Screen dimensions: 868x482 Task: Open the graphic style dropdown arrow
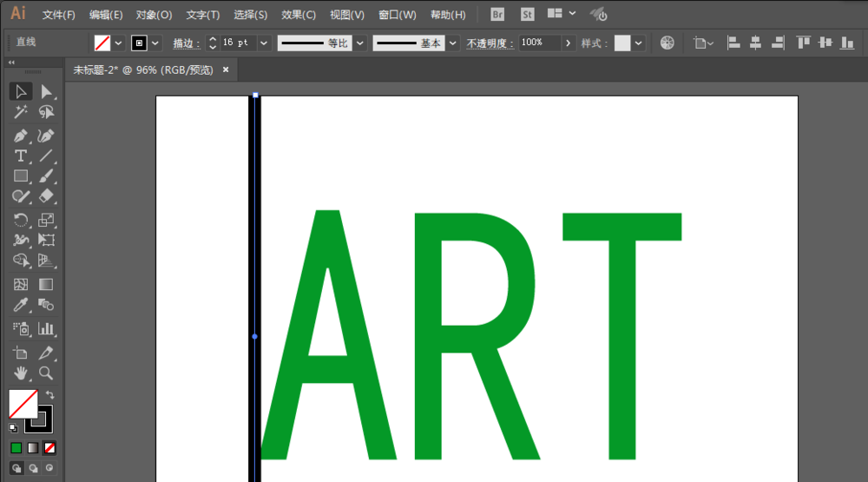click(x=639, y=43)
